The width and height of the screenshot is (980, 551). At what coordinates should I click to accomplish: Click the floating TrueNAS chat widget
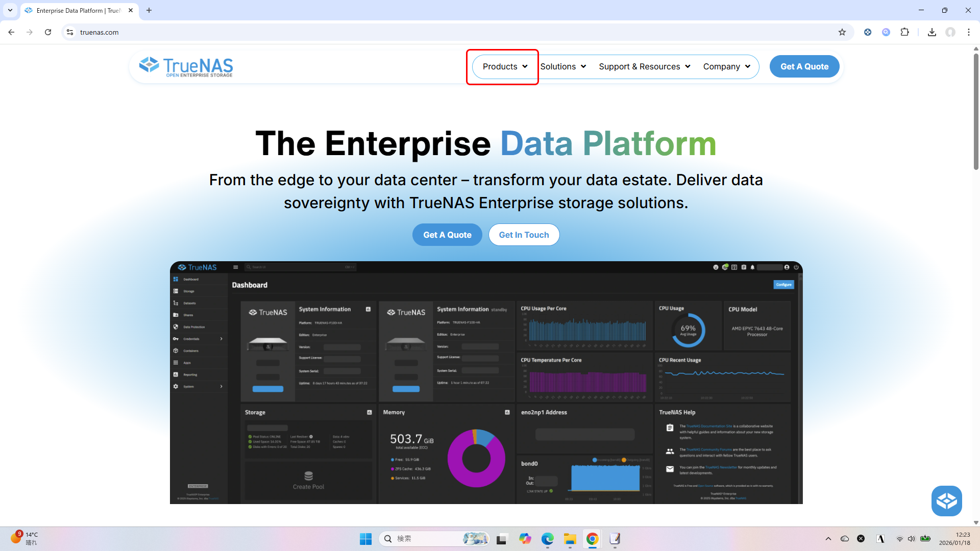tap(946, 500)
